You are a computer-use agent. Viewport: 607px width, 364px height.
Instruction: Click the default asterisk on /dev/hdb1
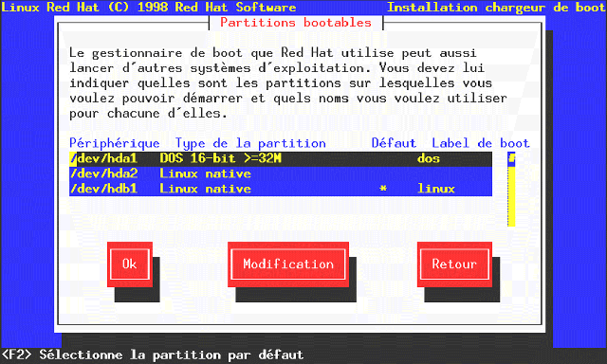(x=383, y=189)
